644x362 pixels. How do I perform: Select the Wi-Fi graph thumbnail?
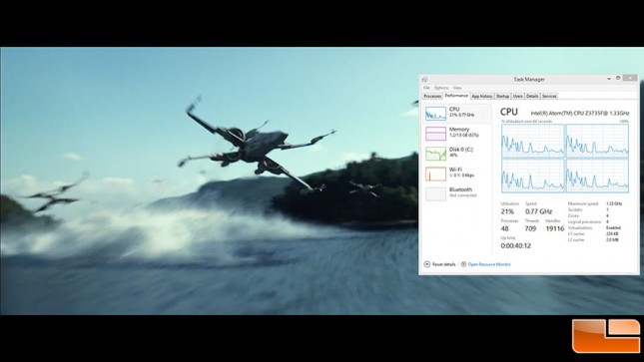435,174
